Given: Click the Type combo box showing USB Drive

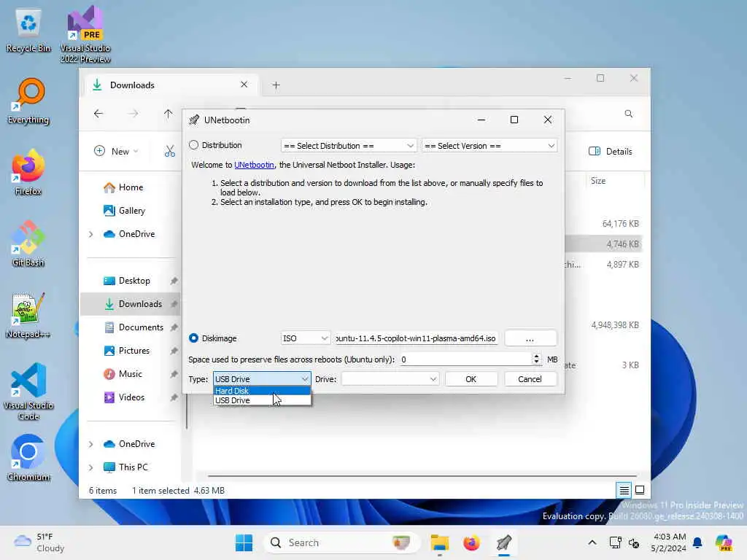Looking at the screenshot, I should point(262,379).
